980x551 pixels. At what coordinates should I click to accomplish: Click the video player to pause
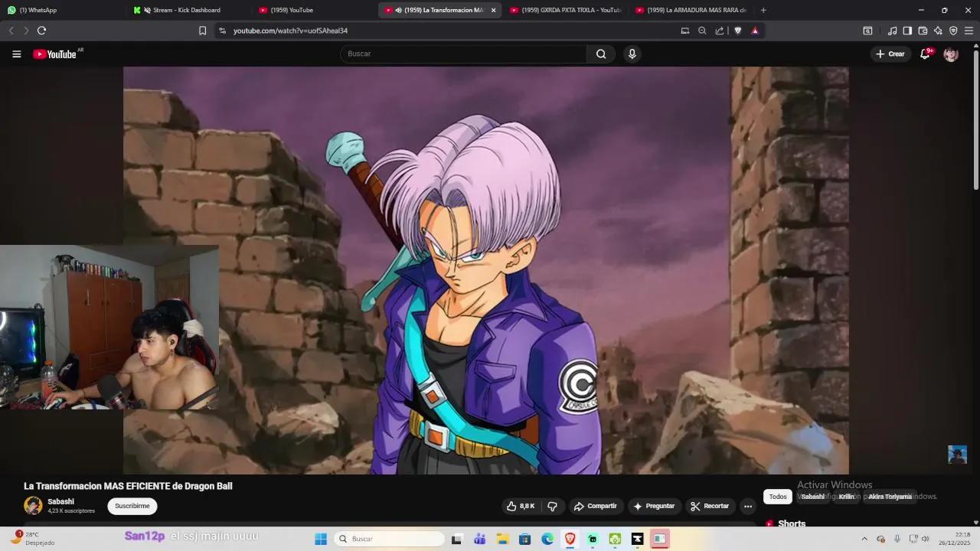(x=485, y=270)
